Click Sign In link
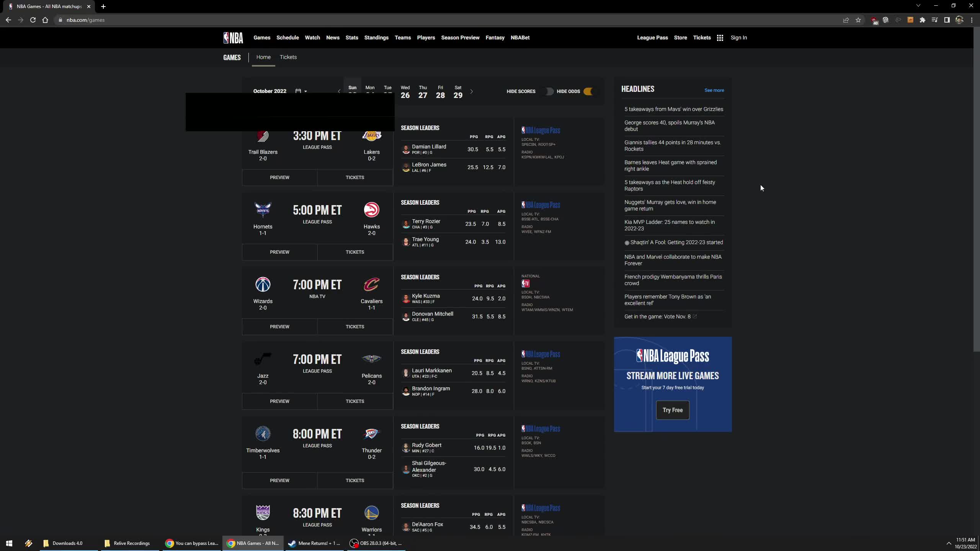 pos(738,37)
